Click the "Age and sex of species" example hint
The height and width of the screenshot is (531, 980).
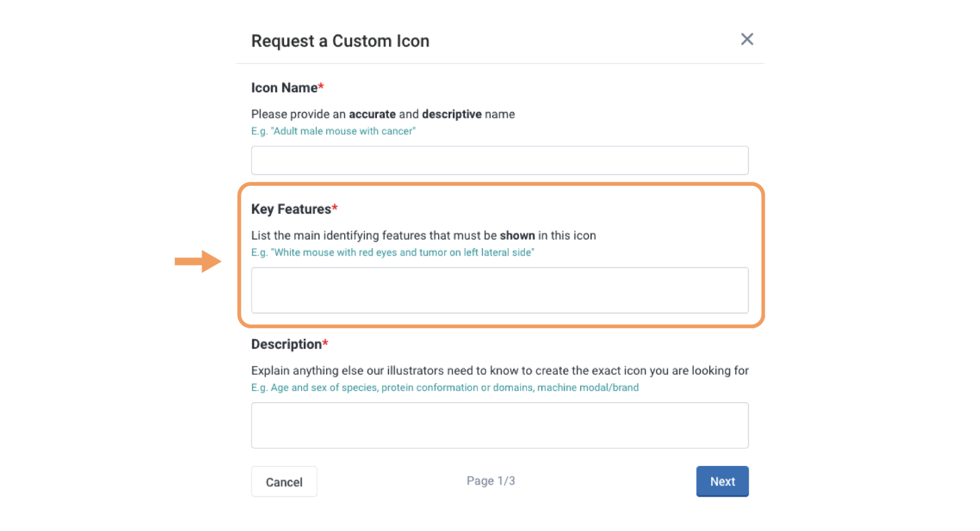point(445,387)
